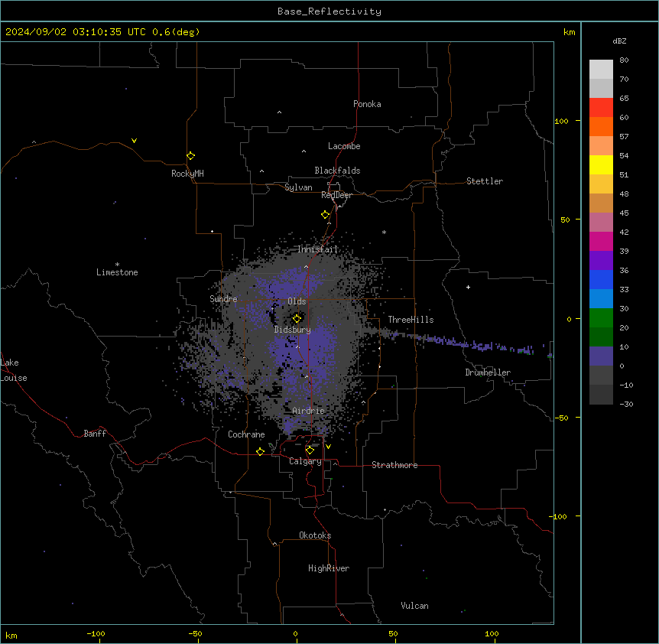Select the yellow diamond marker below Cochrane
Screen dimensions: 659x644
(260, 451)
